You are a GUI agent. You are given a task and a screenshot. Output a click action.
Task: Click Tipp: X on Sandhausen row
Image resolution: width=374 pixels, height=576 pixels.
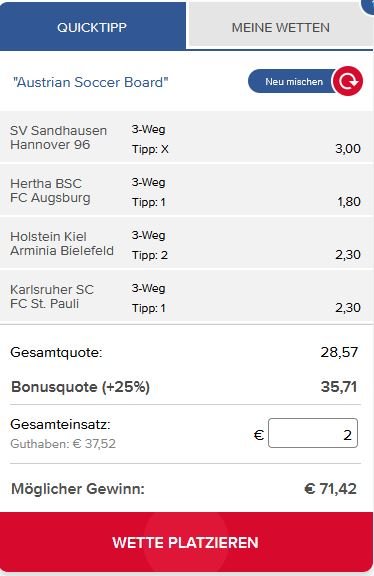(150, 149)
